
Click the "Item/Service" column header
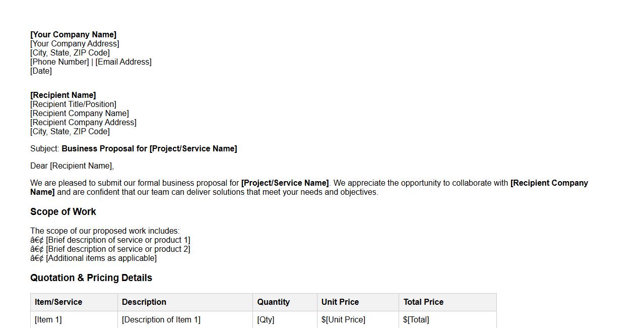(x=58, y=302)
